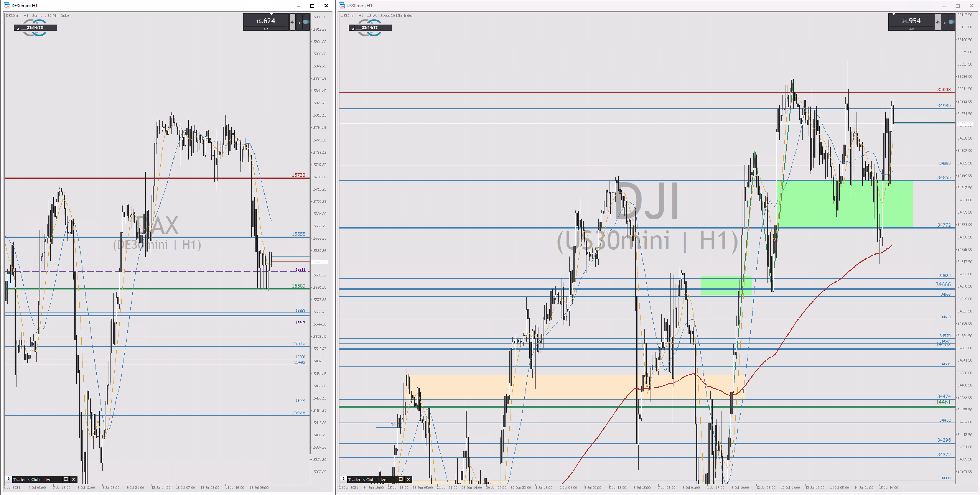Click the 15 Jul 14:00 time label on DJI axis

pyautogui.click(x=888, y=487)
